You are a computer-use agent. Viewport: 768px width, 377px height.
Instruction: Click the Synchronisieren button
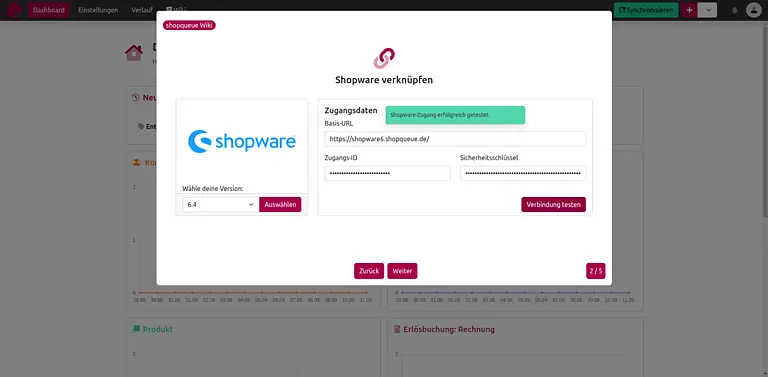646,10
